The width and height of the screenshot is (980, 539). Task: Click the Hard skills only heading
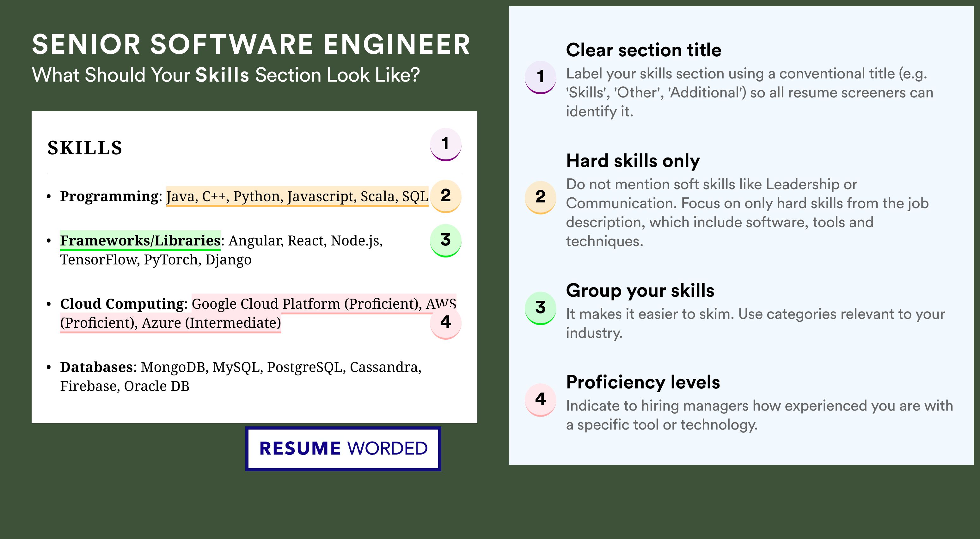point(633,161)
